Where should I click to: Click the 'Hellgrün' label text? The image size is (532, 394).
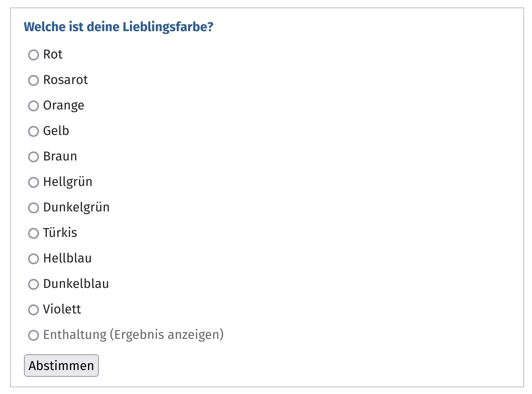68,182
